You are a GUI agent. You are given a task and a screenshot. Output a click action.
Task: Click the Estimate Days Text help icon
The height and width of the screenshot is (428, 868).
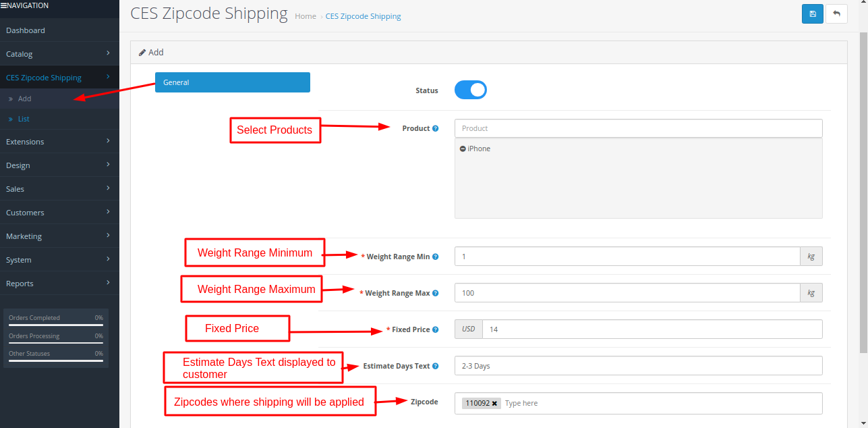(x=436, y=366)
